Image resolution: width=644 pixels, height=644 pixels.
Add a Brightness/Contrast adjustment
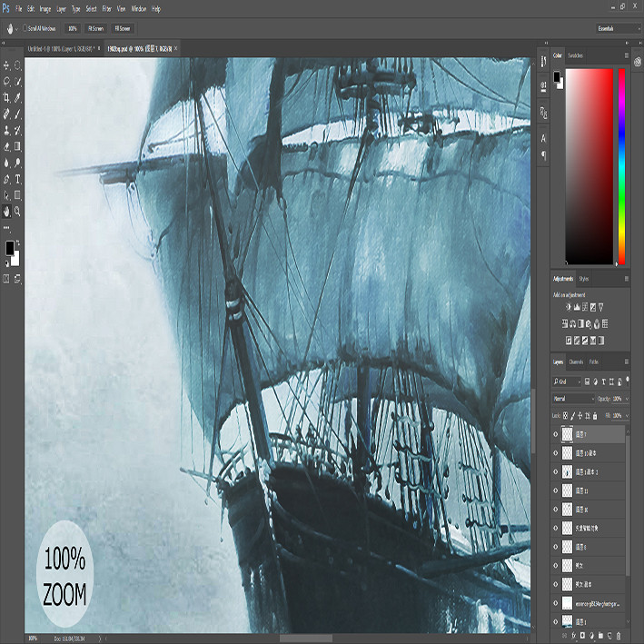pyautogui.click(x=569, y=307)
